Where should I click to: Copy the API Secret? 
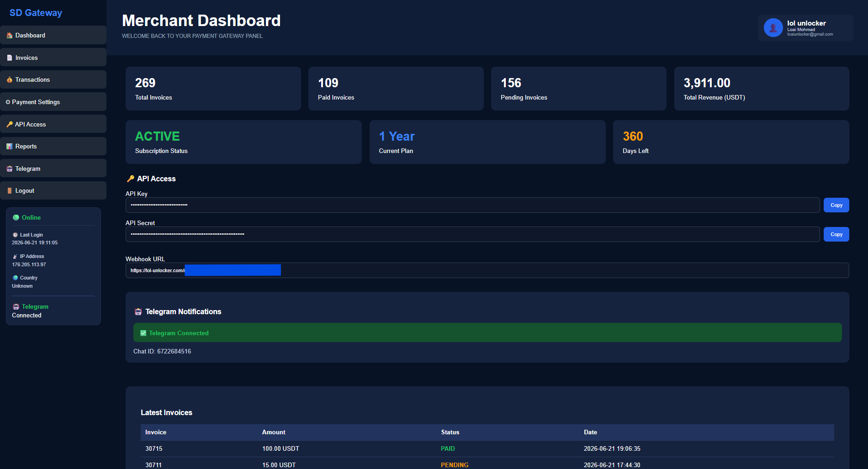pyautogui.click(x=836, y=234)
